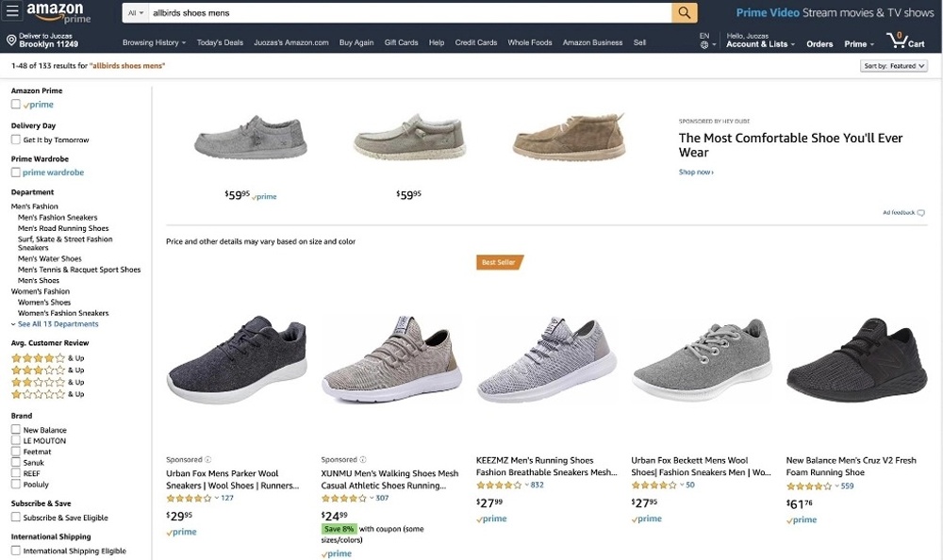Open Today's Deals in the navigation bar
This screenshot has height=560, width=943.
click(x=219, y=42)
